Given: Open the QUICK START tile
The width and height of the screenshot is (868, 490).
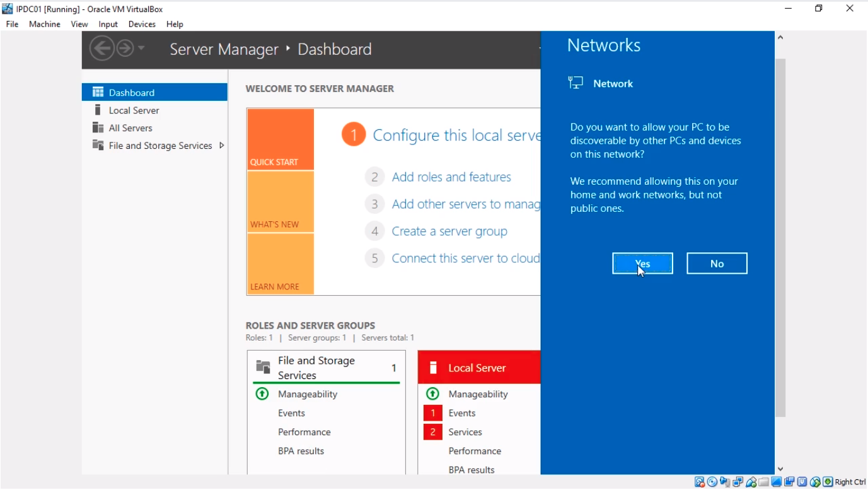Looking at the screenshot, I should tap(281, 139).
